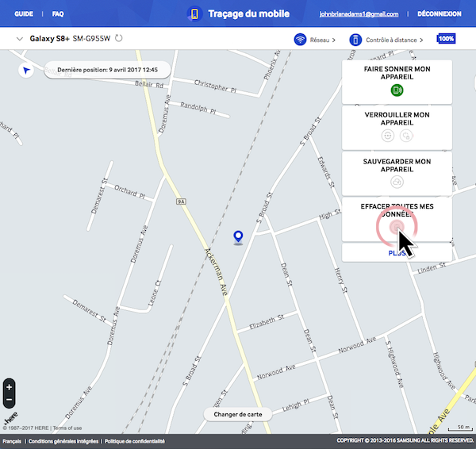The width and height of the screenshot is (476, 449).
Task: Click the blue locate-me arrow icon
Action: click(x=26, y=71)
